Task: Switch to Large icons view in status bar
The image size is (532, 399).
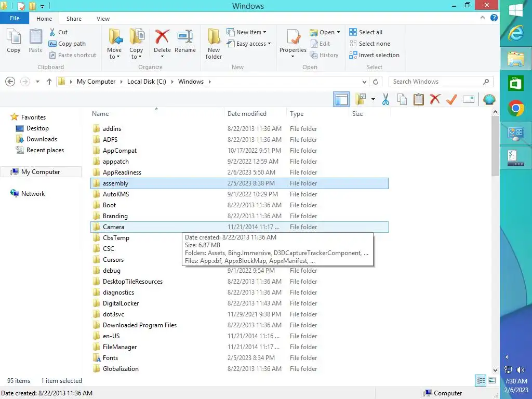Action: [492, 380]
